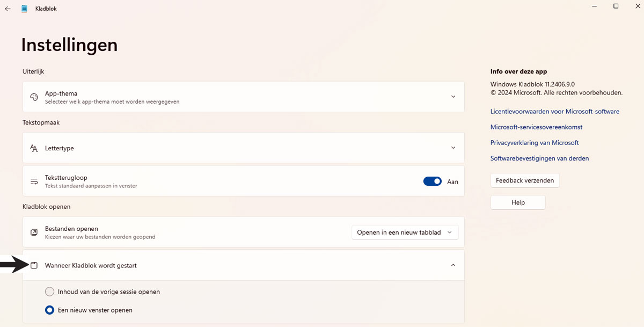The image size is (644, 327).
Task: Open the Microsoft-servicesovereenkomst link
Action: click(x=536, y=127)
